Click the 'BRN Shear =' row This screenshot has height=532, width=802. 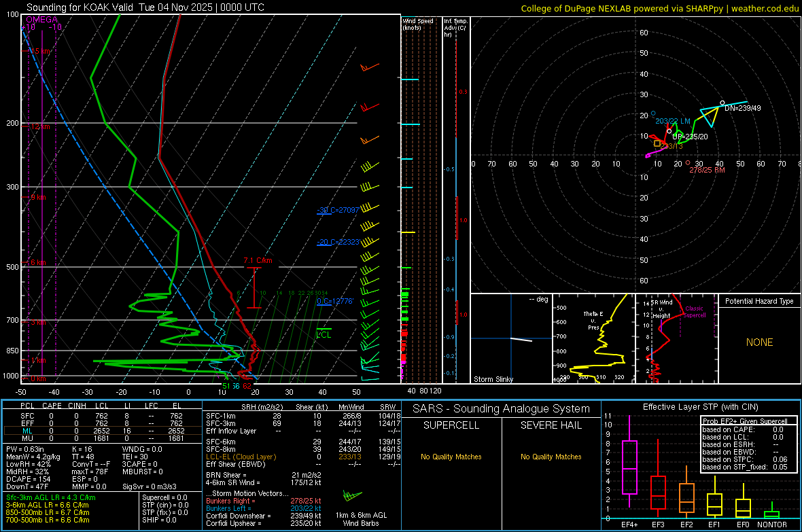point(264,475)
